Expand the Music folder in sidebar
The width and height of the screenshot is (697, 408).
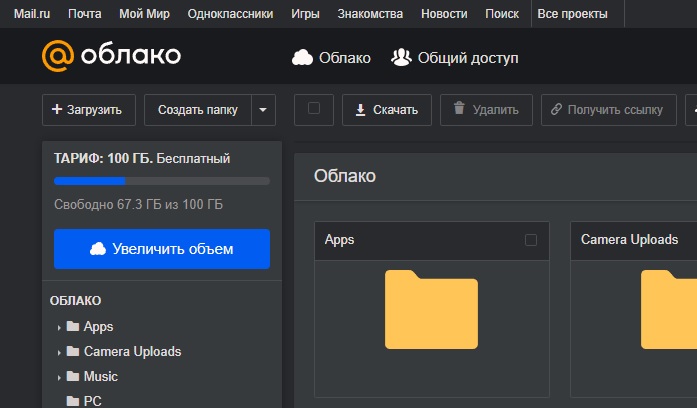point(59,377)
